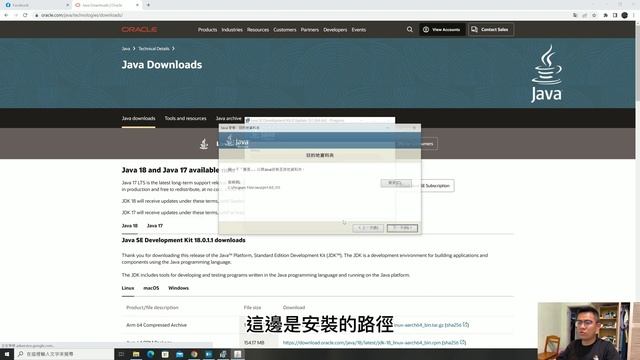Open the Customers menu

click(x=284, y=30)
